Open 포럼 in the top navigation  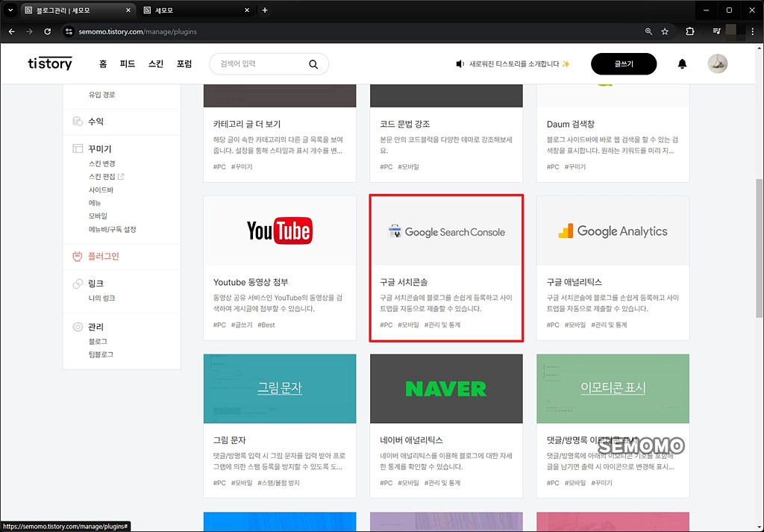pyautogui.click(x=184, y=64)
